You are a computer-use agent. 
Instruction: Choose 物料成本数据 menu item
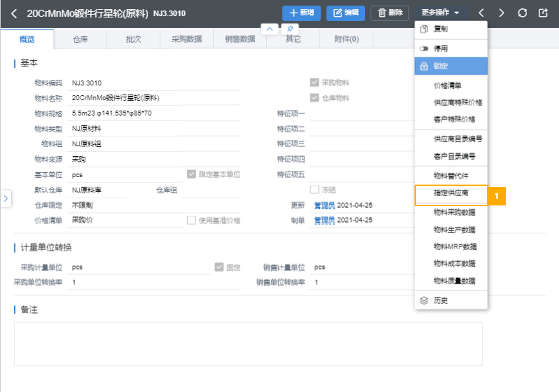coord(451,264)
